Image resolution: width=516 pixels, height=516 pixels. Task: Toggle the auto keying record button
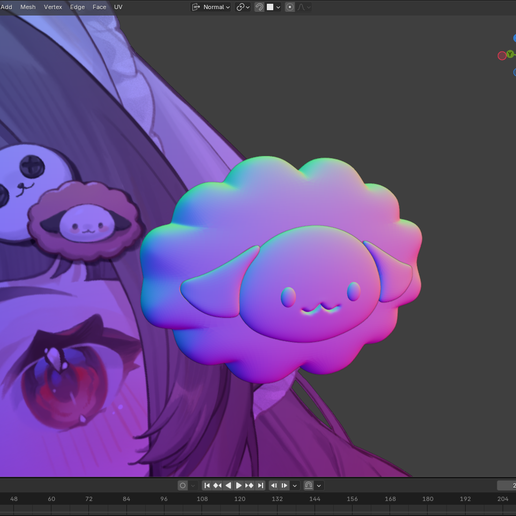(x=182, y=485)
